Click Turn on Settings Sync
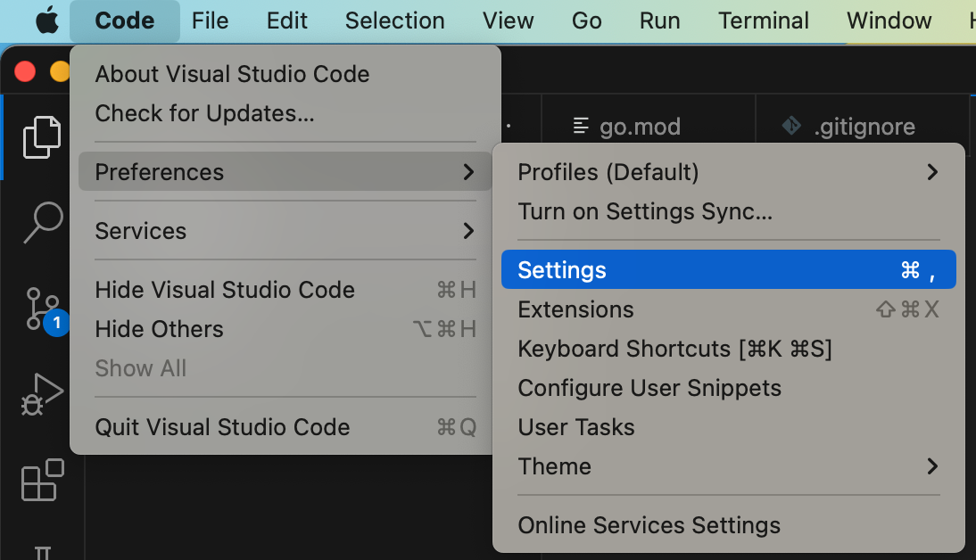976x560 pixels. pyautogui.click(x=645, y=211)
